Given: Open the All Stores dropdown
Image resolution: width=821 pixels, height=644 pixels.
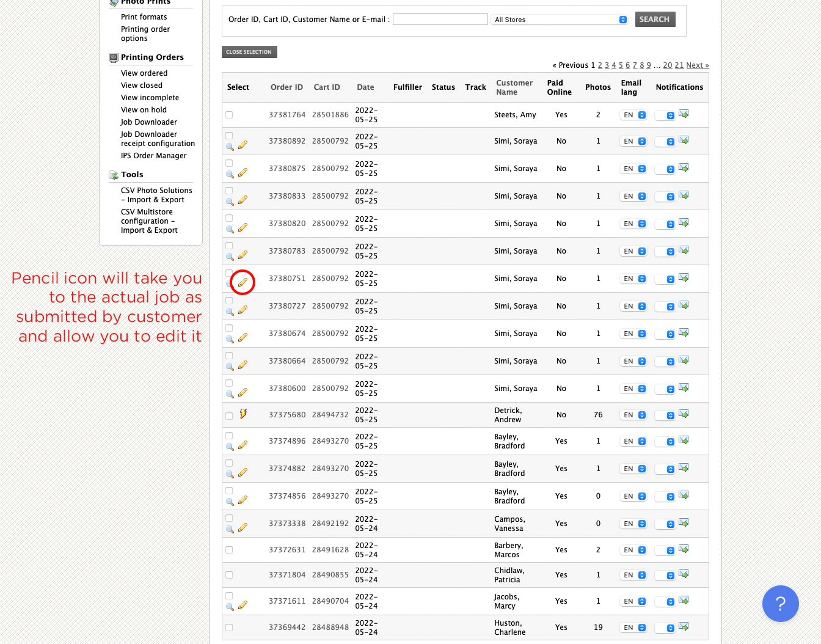Looking at the screenshot, I should (x=559, y=20).
